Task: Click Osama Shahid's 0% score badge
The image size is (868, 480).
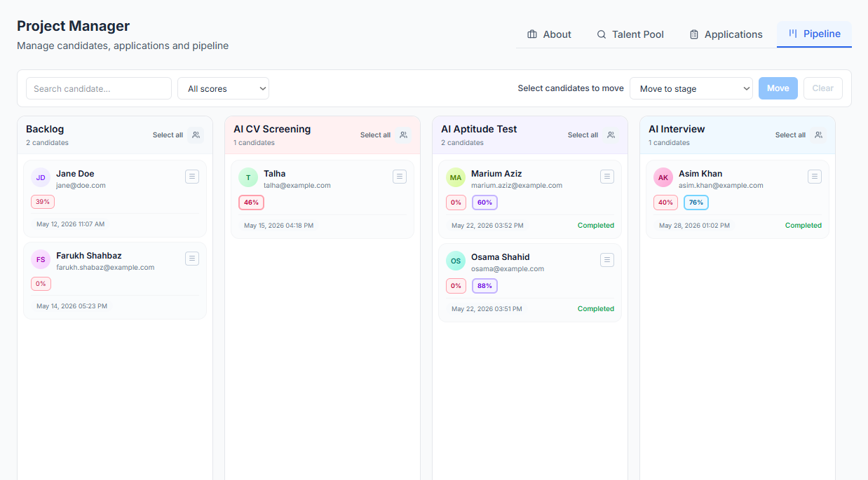Action: [456, 286]
